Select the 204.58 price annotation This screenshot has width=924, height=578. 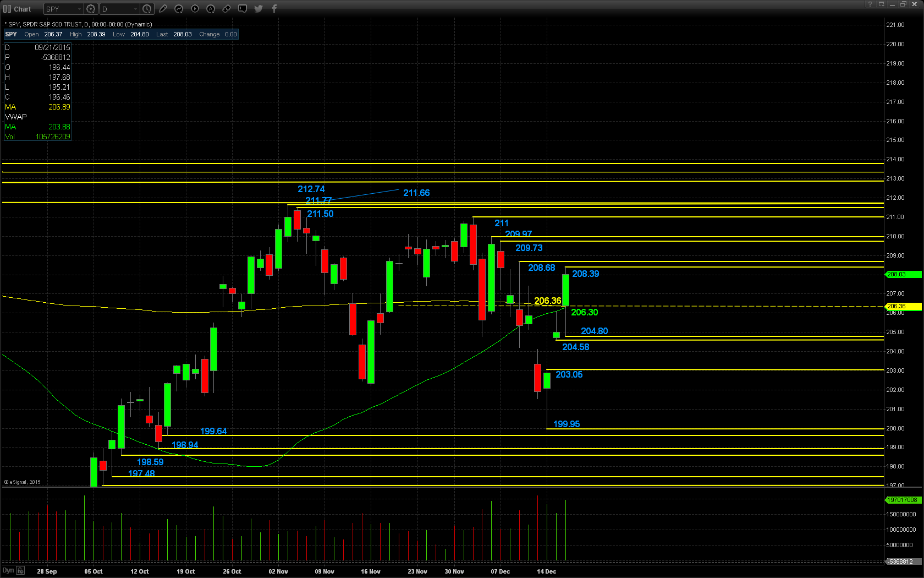coord(576,347)
